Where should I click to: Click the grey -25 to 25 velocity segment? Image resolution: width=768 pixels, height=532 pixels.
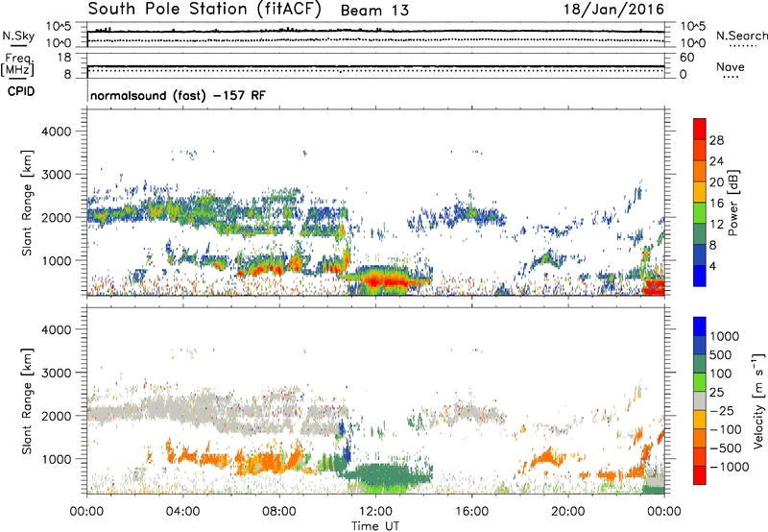(x=700, y=400)
